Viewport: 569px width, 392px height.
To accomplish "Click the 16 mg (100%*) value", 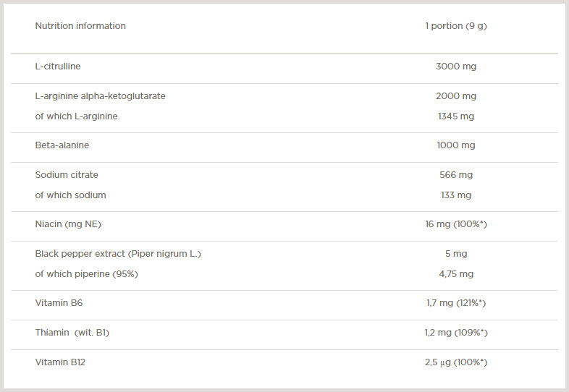I will pos(455,224).
